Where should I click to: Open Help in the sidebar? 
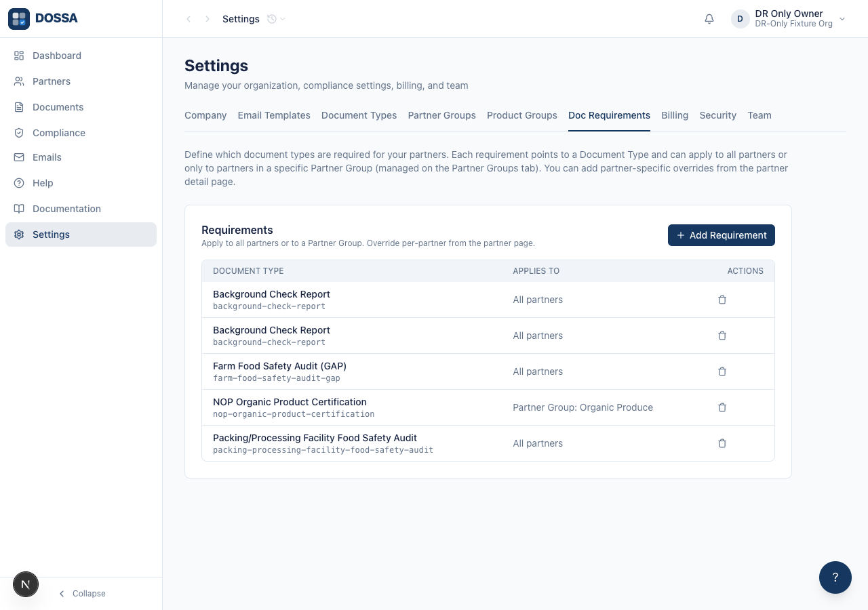(x=81, y=183)
